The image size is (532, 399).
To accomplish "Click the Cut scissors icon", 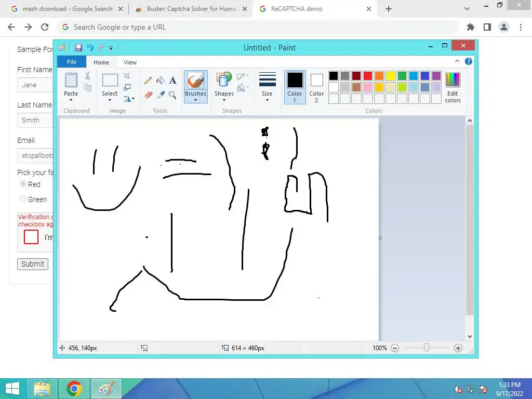I will pyautogui.click(x=87, y=76).
